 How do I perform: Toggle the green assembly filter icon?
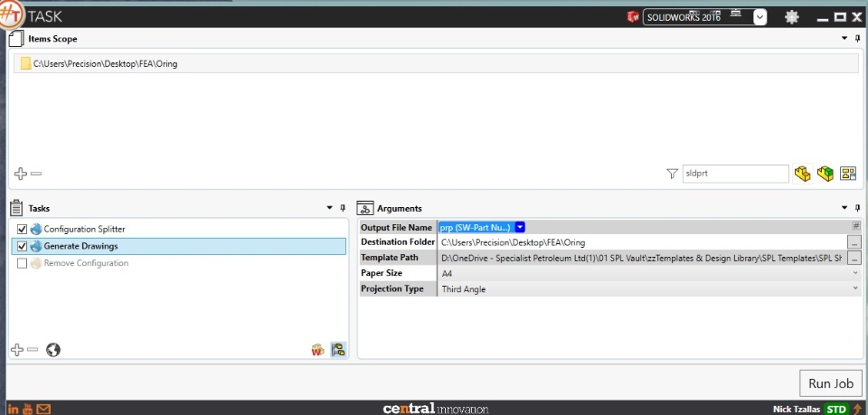(x=826, y=174)
